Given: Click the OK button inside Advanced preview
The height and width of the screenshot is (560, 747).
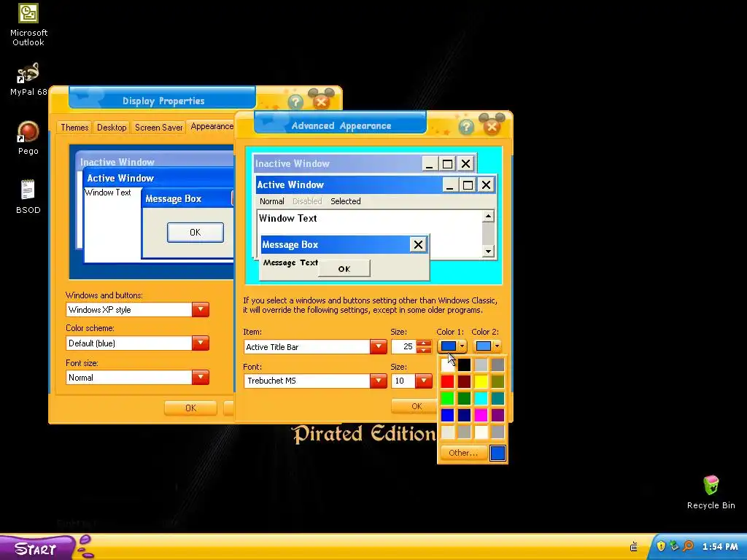Looking at the screenshot, I should pos(344,268).
